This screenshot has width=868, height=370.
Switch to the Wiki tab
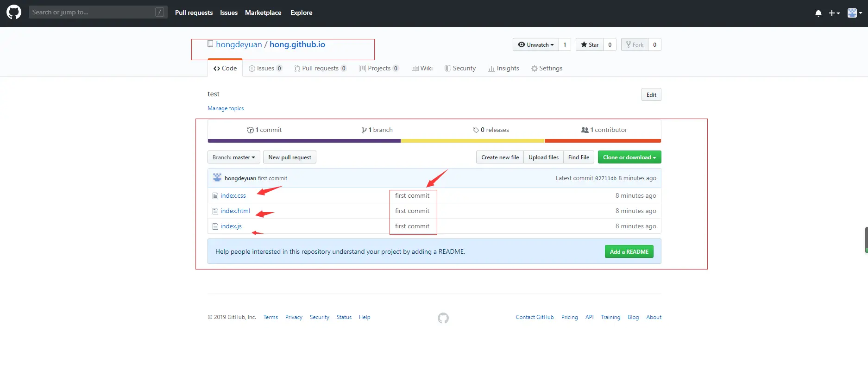pos(422,68)
